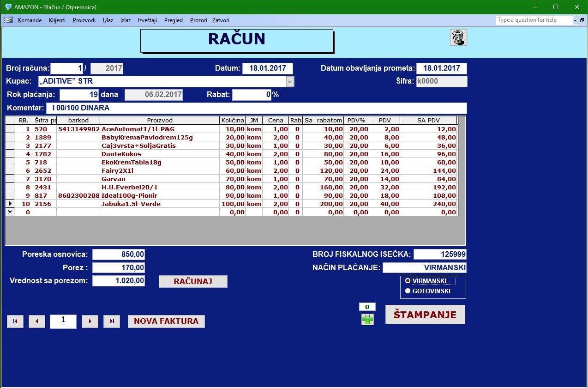Open the Proizvodi menu
Screen dimensions: 588x388
click(84, 20)
